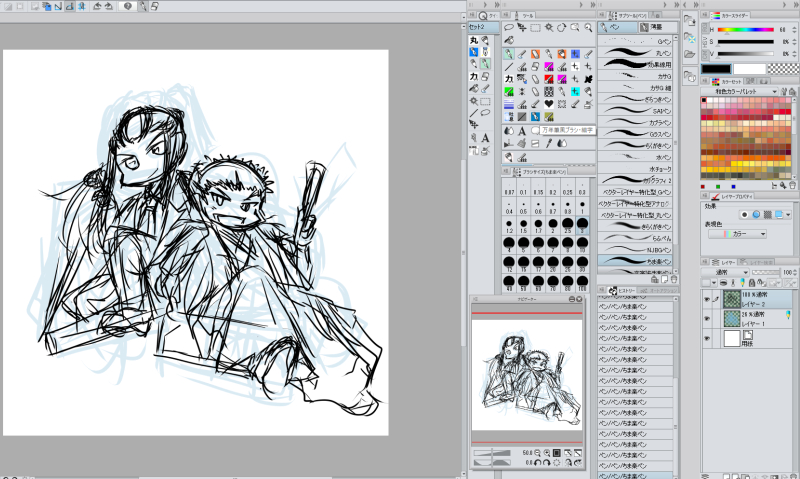The height and width of the screenshot is (479, 800).
Task: Select the text tool marked A
Action: (523, 131)
